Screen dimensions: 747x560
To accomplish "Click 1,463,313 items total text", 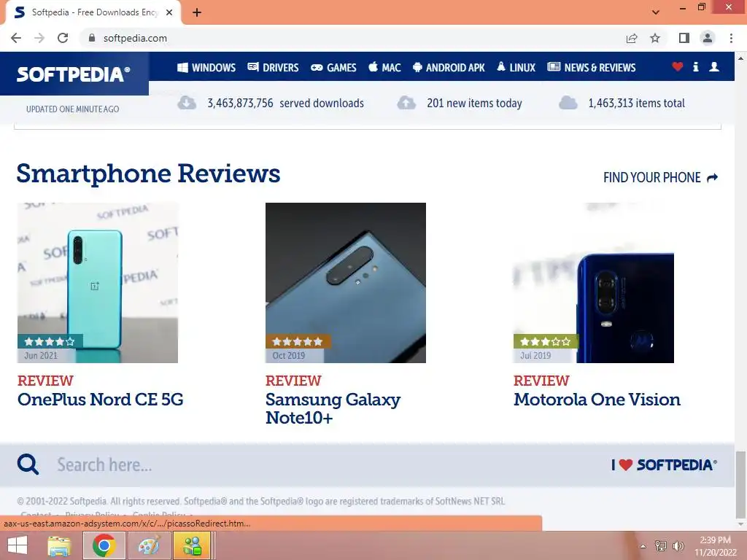I will click(x=636, y=104).
